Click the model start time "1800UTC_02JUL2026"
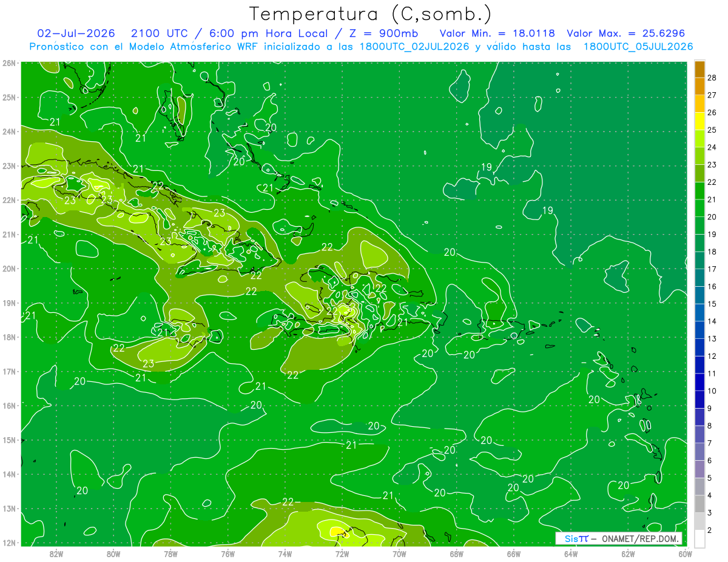 [414, 46]
